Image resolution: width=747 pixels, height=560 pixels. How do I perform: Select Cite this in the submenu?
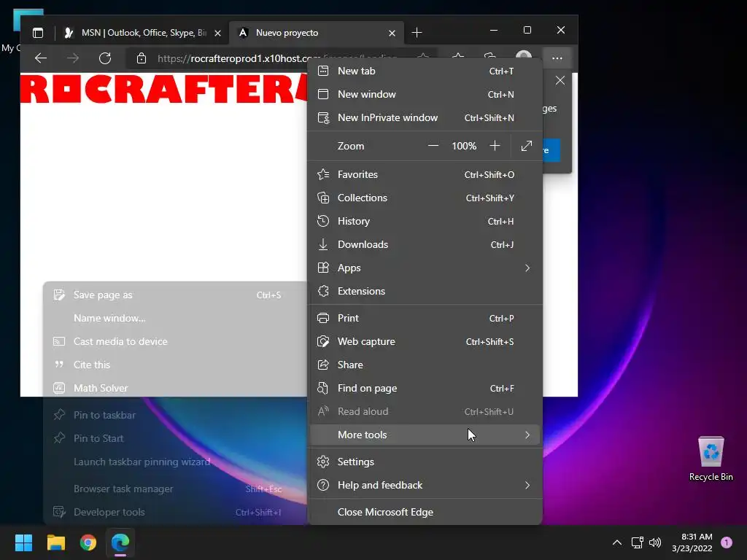(x=175, y=365)
